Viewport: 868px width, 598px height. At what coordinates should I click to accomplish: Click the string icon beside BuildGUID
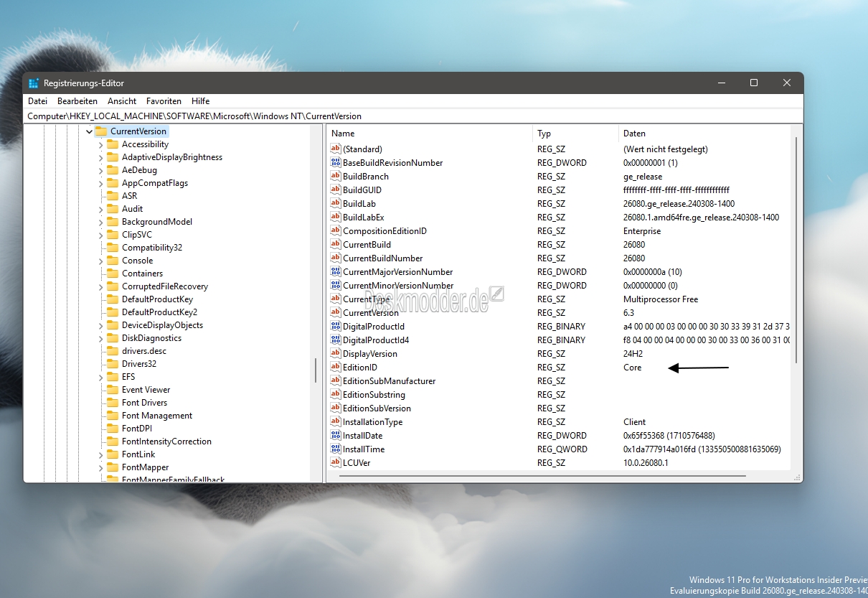click(336, 190)
